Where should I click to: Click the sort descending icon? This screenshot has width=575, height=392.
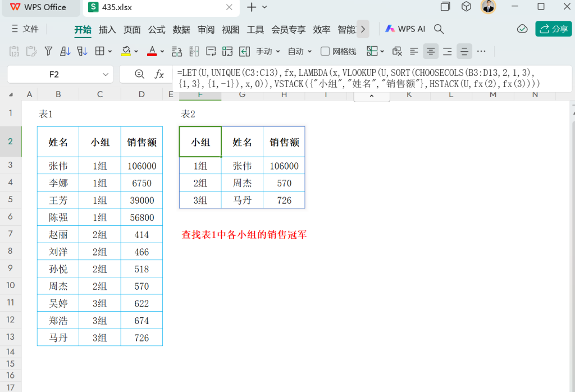[x=82, y=51]
